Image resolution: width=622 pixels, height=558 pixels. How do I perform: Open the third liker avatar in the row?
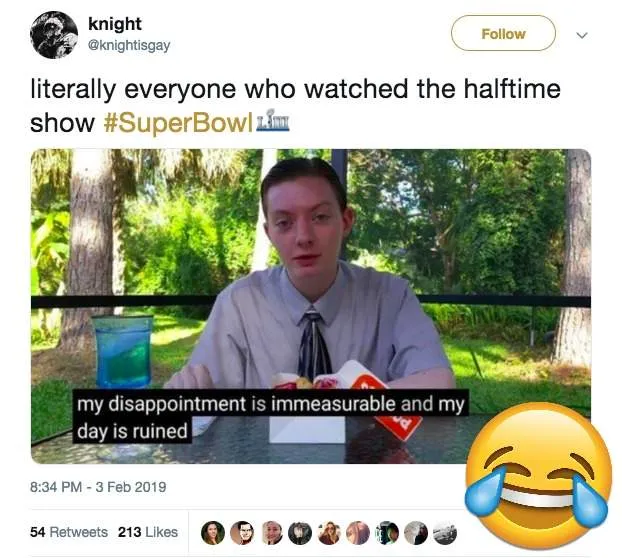point(271,533)
